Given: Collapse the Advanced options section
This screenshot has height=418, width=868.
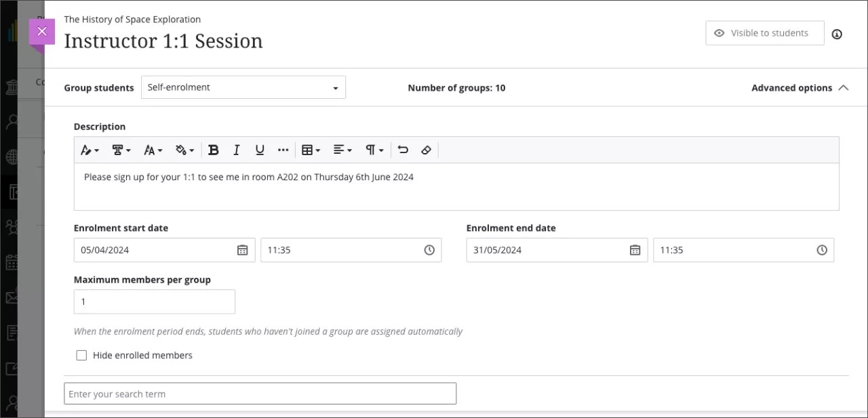Looking at the screenshot, I should tap(800, 87).
